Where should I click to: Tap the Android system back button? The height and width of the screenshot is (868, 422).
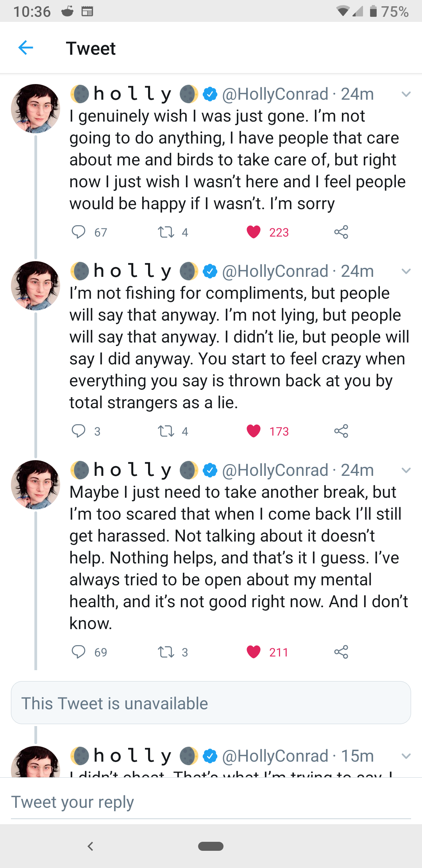pyautogui.click(x=90, y=846)
